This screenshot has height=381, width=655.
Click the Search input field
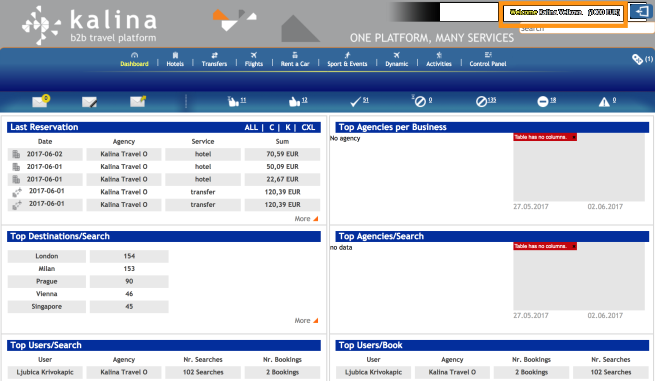pos(586,29)
